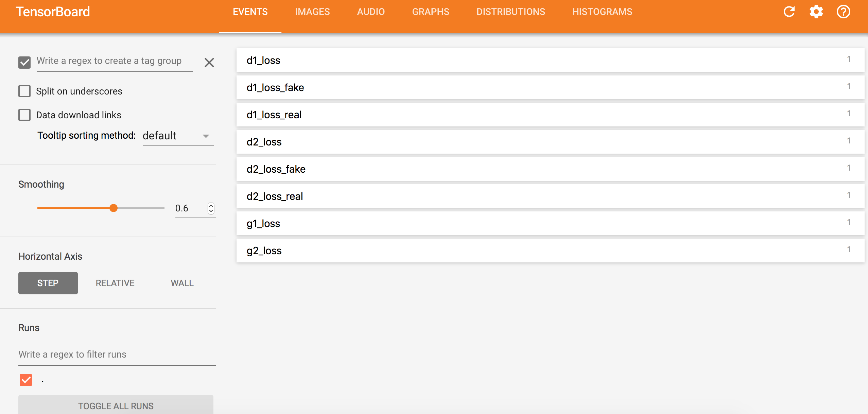The width and height of the screenshot is (868, 414).
Task: Expand the d2_loss_fake chart group
Action: [x=550, y=169]
